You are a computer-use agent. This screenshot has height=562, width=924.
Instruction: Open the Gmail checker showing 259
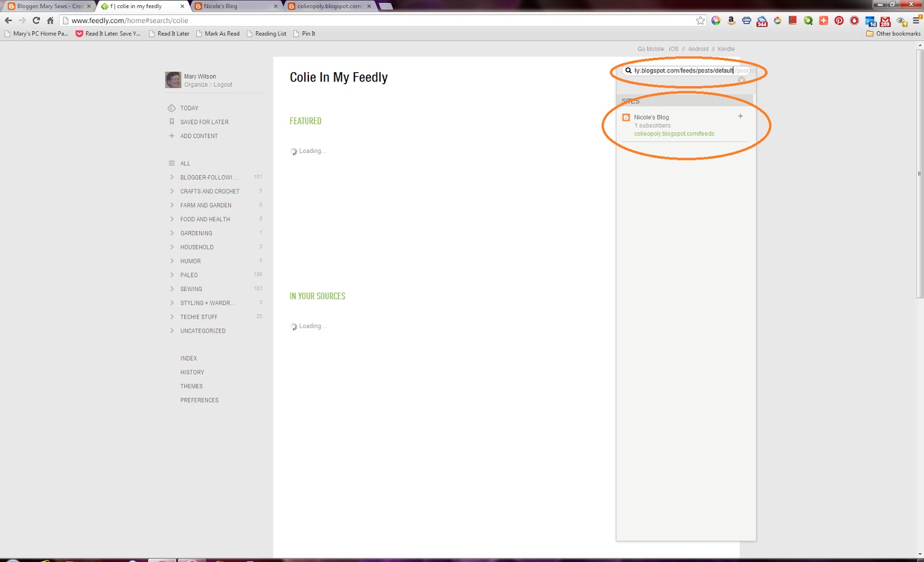pos(885,21)
